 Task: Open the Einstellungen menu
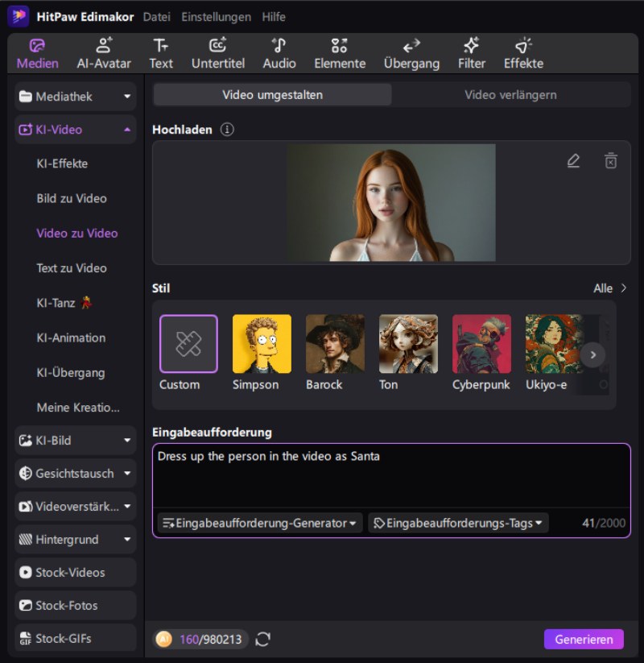216,17
